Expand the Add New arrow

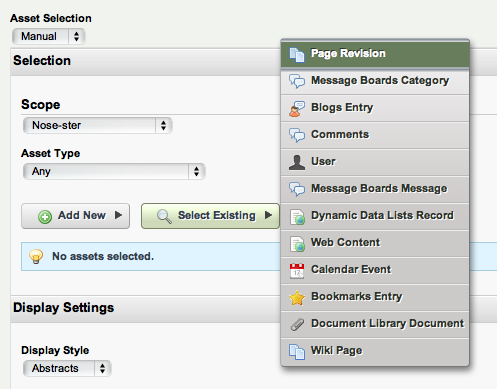click(118, 215)
